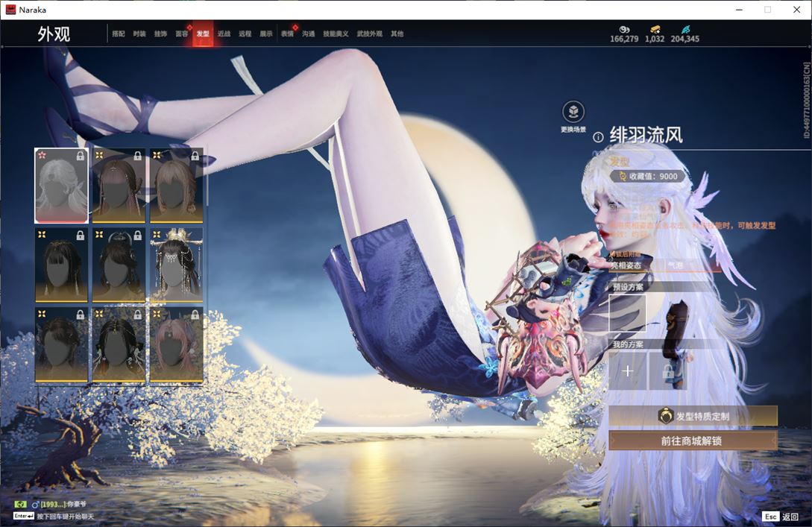Screen dimensions: 812x527
Task: Select the 亮相姿态 sub-tab
Action: pos(626,265)
